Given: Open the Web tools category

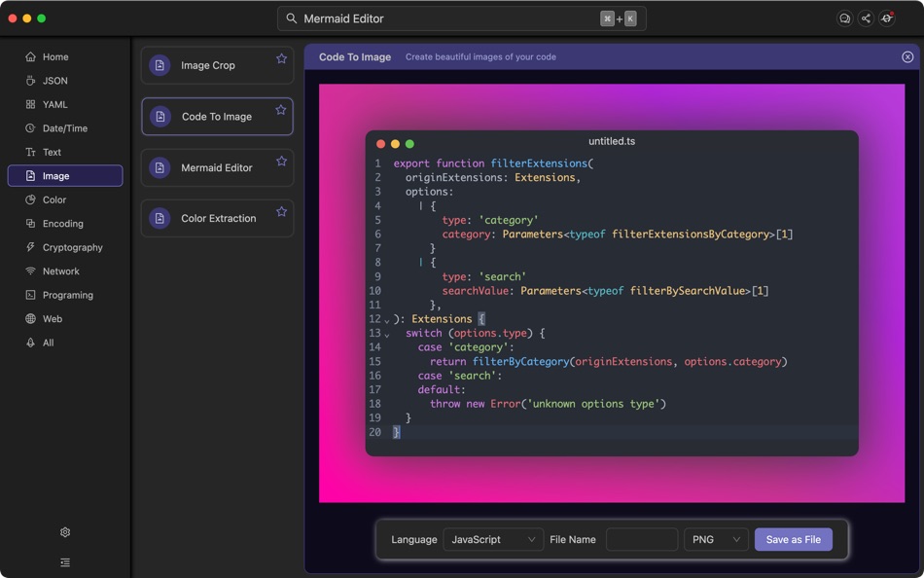Looking at the screenshot, I should coord(65,318).
